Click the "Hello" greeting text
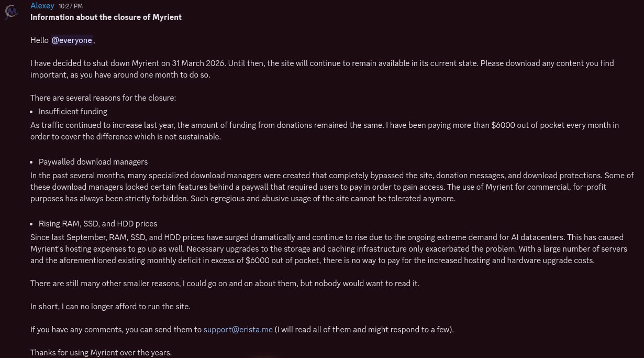This screenshot has width=644, height=358. (39, 40)
